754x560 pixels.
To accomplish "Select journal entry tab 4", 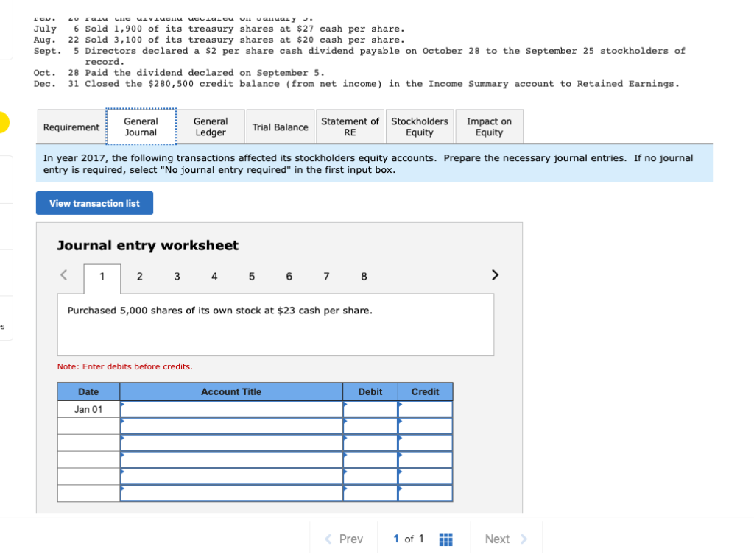I will pos(214,277).
